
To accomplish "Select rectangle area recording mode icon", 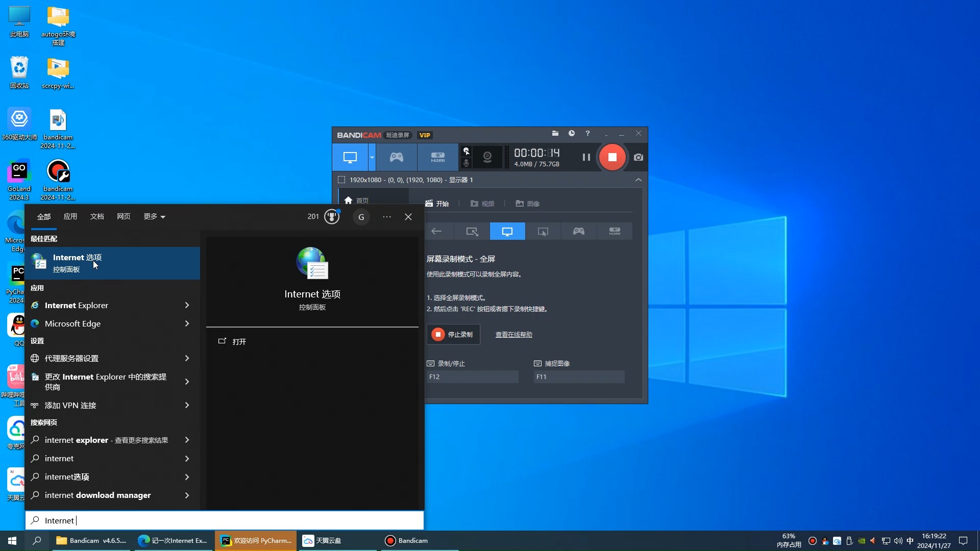I will tap(472, 231).
